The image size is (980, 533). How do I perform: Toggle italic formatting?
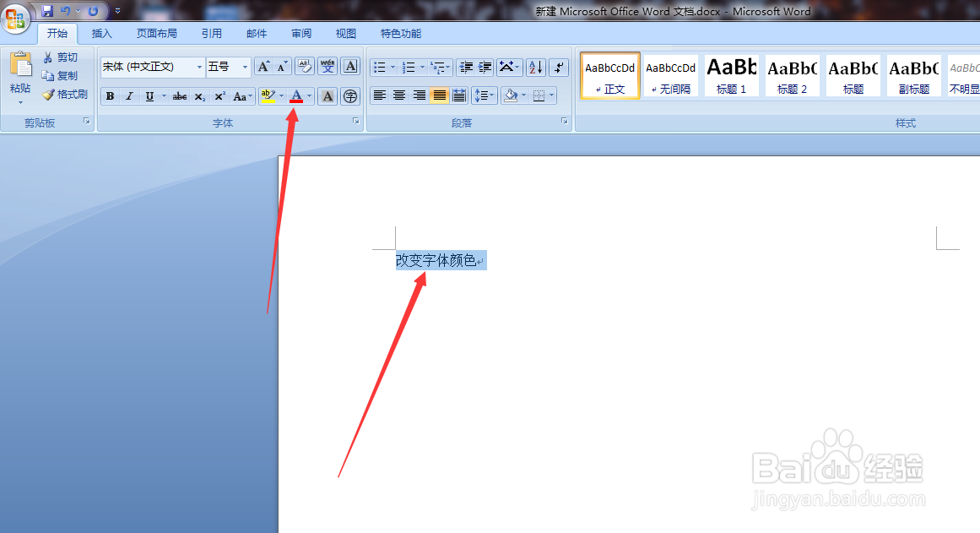(129, 95)
